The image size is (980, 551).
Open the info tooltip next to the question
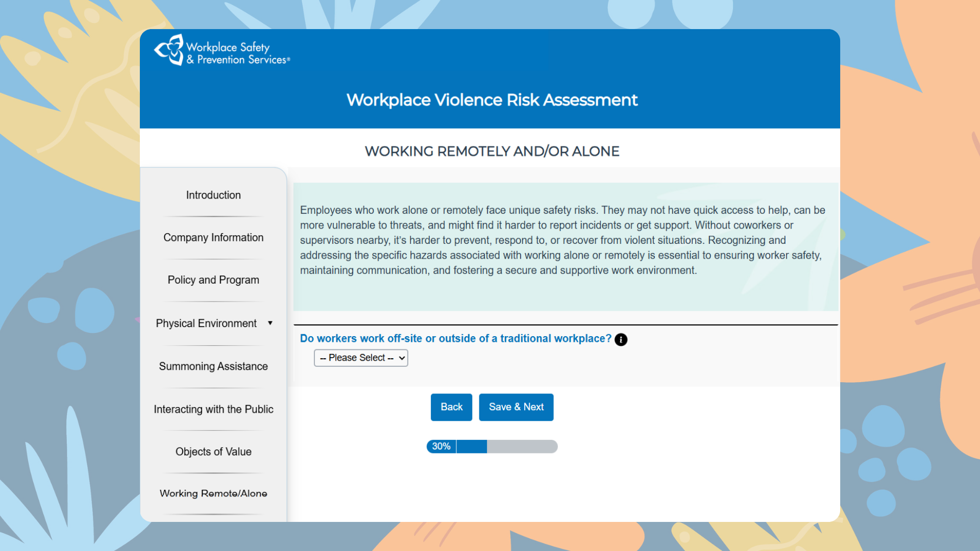(621, 339)
